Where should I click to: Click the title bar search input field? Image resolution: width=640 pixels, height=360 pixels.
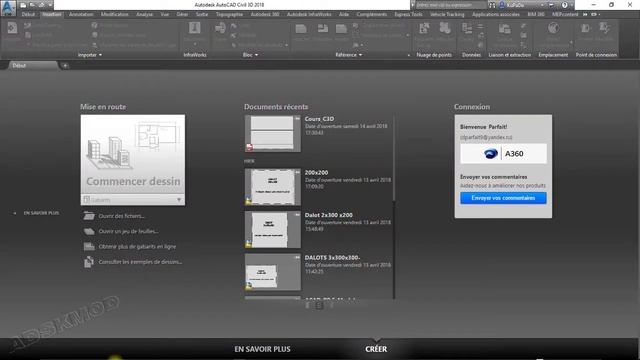(x=451, y=5)
